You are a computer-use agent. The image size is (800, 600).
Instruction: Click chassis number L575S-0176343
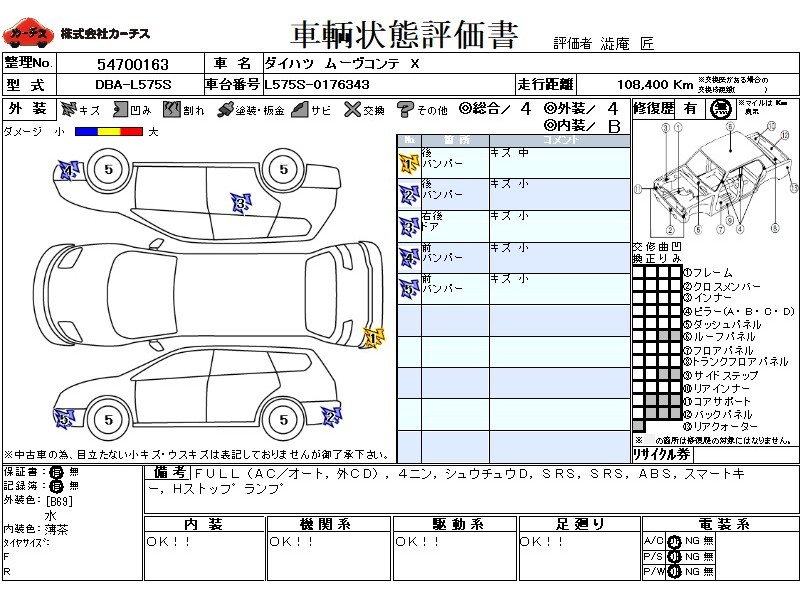[316, 85]
